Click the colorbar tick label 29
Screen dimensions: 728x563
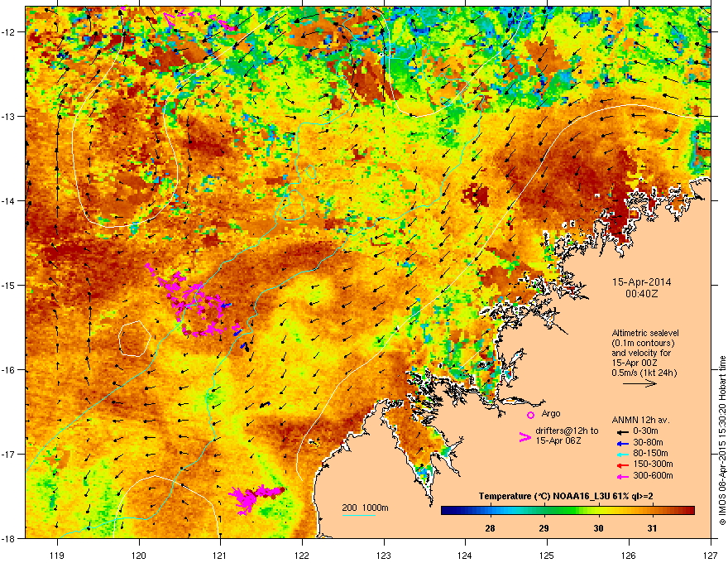(544, 528)
